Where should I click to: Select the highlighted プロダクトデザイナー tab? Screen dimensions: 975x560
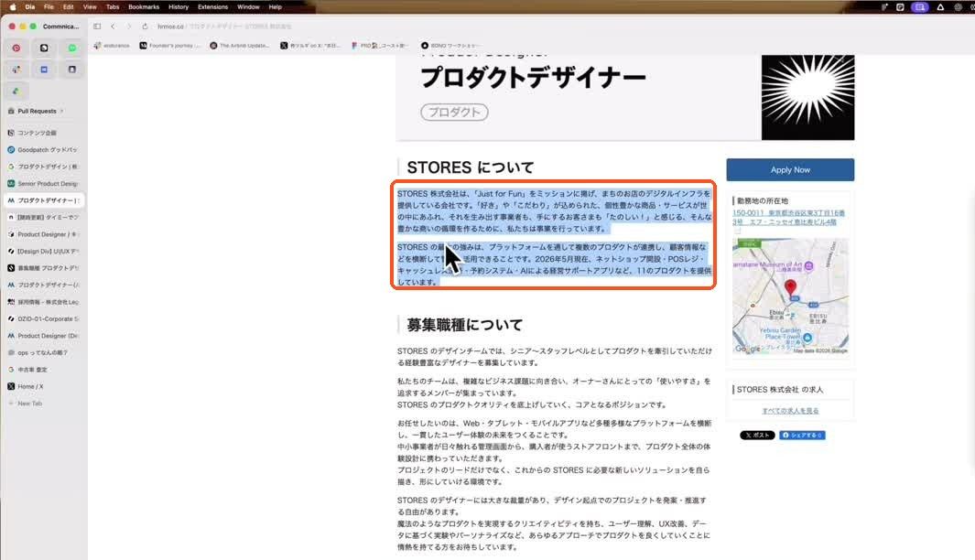click(44, 200)
